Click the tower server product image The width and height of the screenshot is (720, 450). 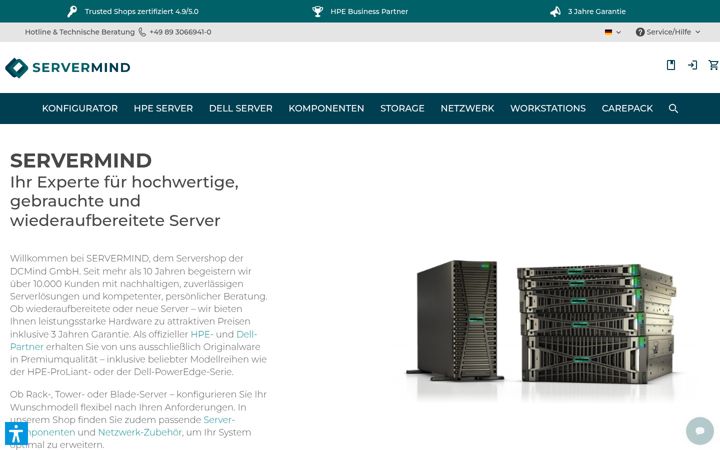click(x=455, y=321)
